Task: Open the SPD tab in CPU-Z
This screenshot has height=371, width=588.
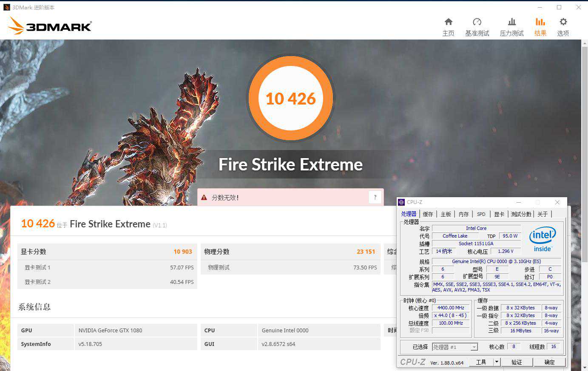Action: coord(481,214)
